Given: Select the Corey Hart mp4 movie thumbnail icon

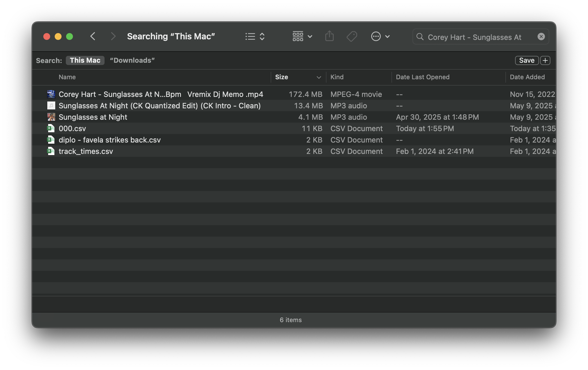Looking at the screenshot, I should [51, 94].
